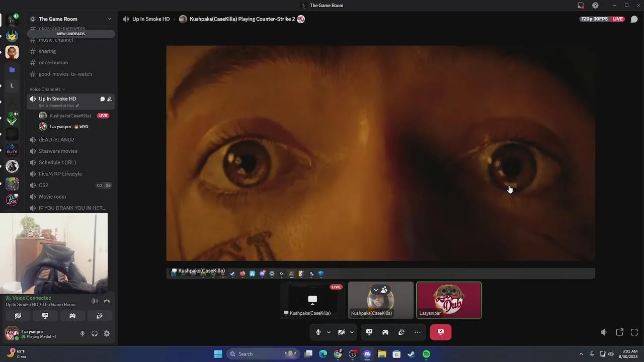Open 720p 30FPS stream quality badge
644x362 pixels.
(x=595, y=19)
